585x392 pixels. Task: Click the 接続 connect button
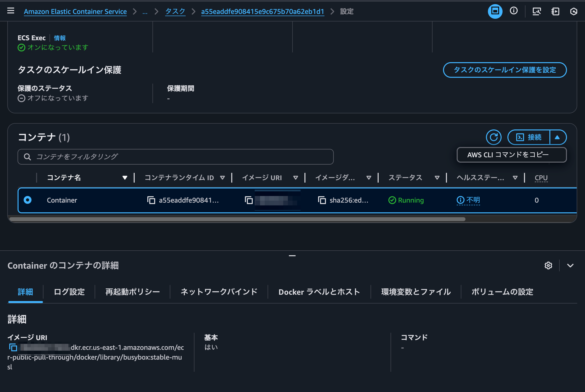(529, 137)
